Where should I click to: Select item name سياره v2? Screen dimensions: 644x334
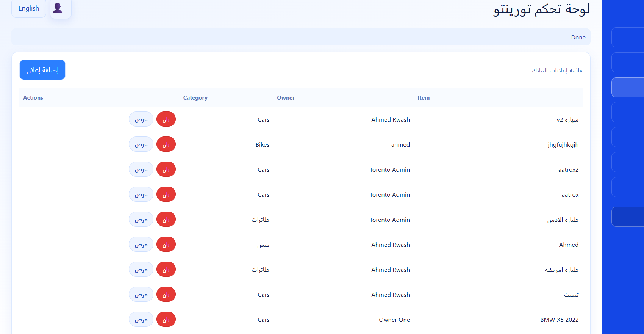point(567,120)
